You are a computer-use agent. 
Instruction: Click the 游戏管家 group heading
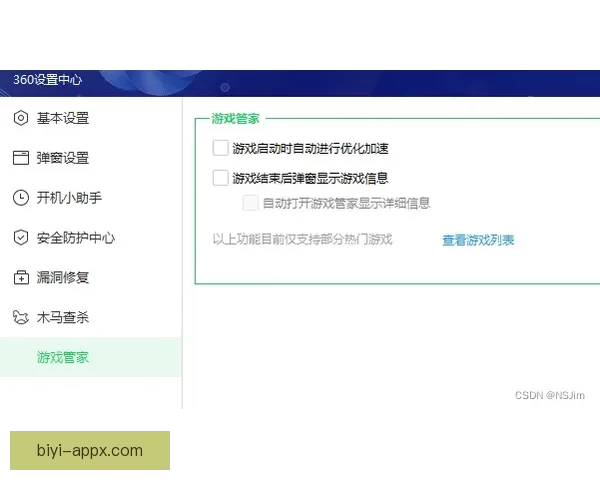[235, 119]
